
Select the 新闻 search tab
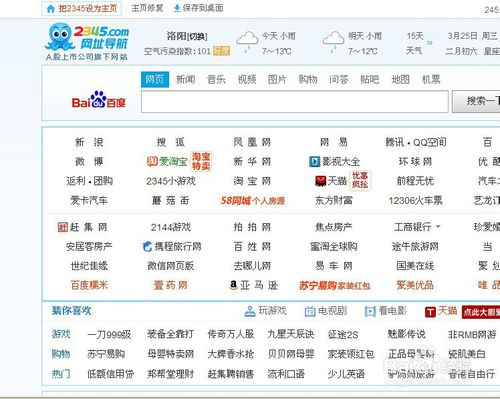pos(185,79)
